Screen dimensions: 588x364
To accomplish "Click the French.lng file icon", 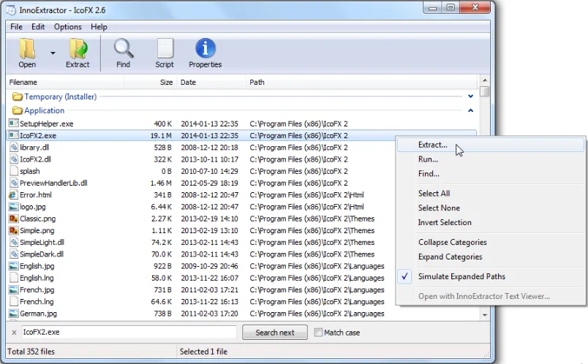I will pos(13,301).
